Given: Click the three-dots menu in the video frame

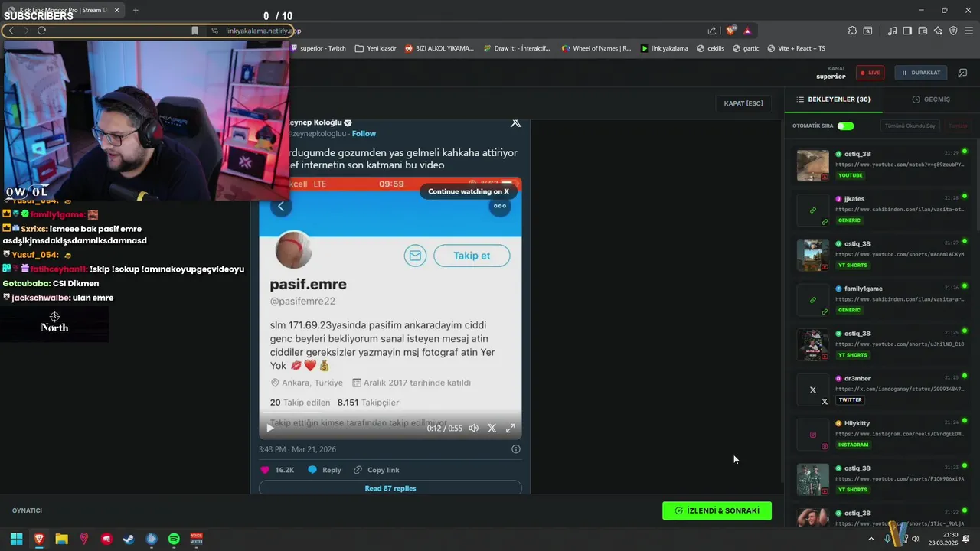Looking at the screenshot, I should [x=499, y=206].
